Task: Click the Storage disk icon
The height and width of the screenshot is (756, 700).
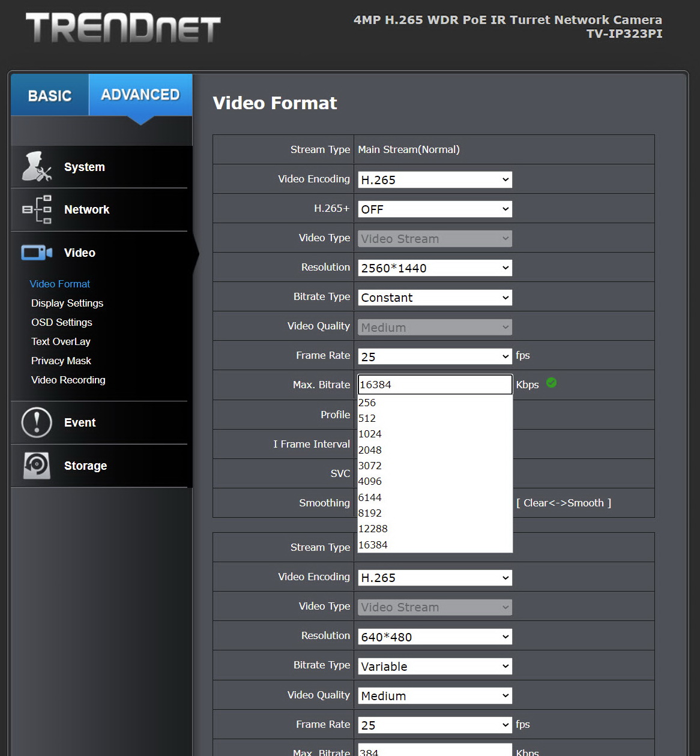Action: [37, 466]
